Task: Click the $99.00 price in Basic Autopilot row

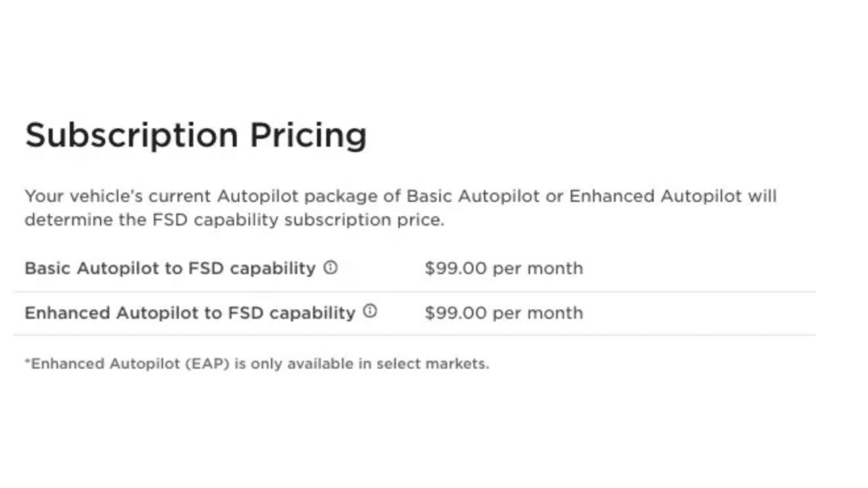Action: [456, 269]
